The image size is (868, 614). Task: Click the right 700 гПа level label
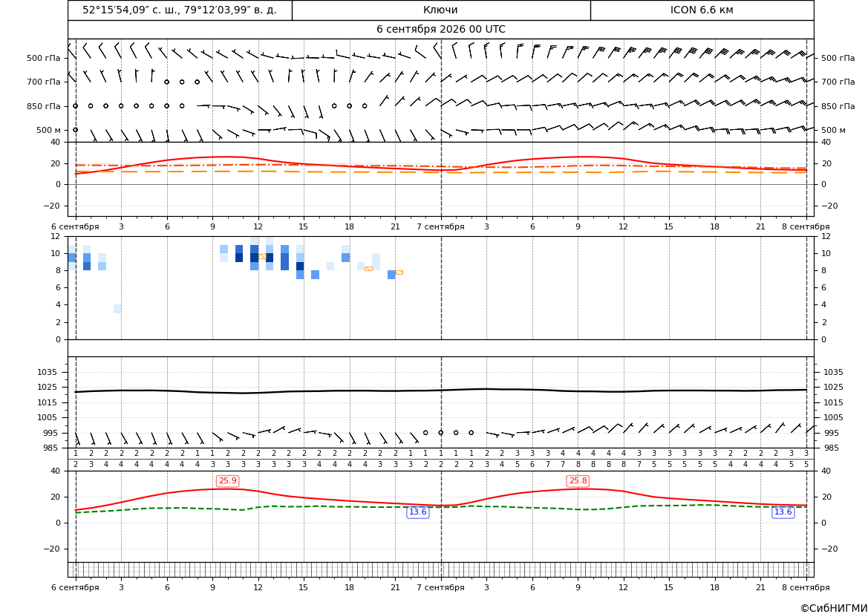(x=838, y=82)
